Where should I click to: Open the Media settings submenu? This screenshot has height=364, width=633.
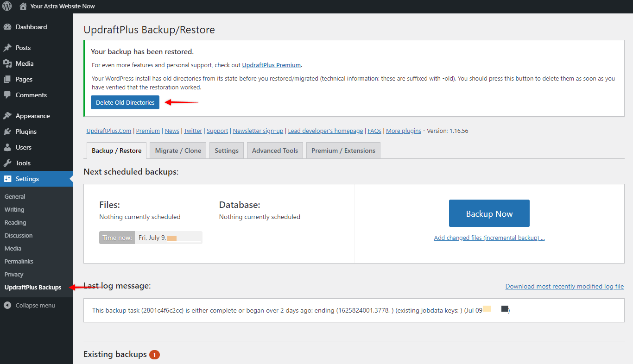point(13,248)
